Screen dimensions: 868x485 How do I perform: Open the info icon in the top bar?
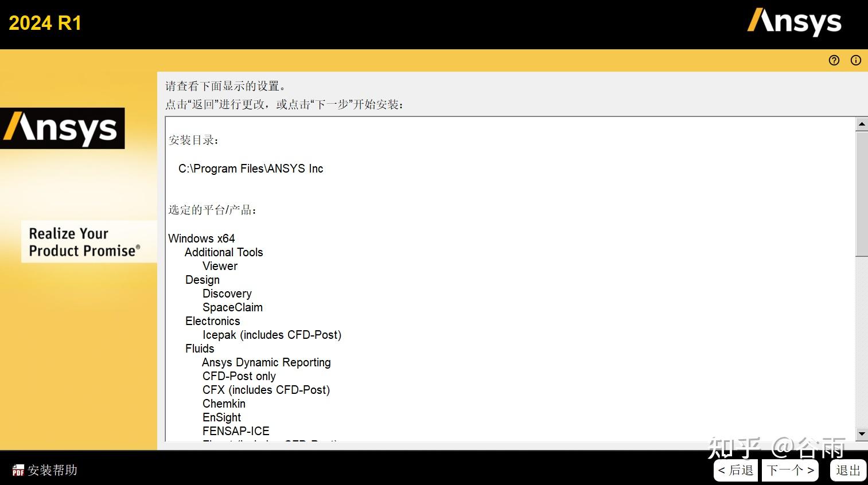[855, 60]
